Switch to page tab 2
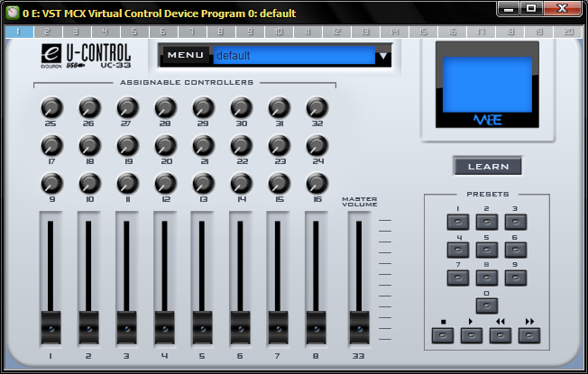 (x=48, y=32)
